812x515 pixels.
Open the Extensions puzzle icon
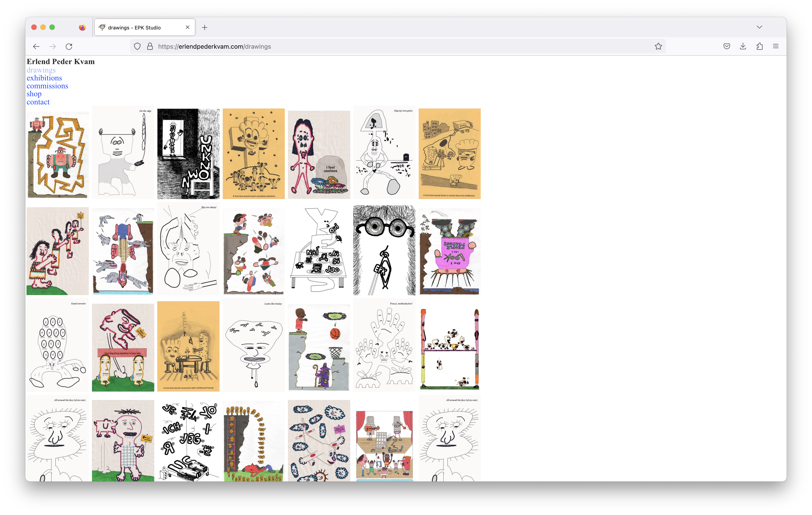click(x=759, y=46)
